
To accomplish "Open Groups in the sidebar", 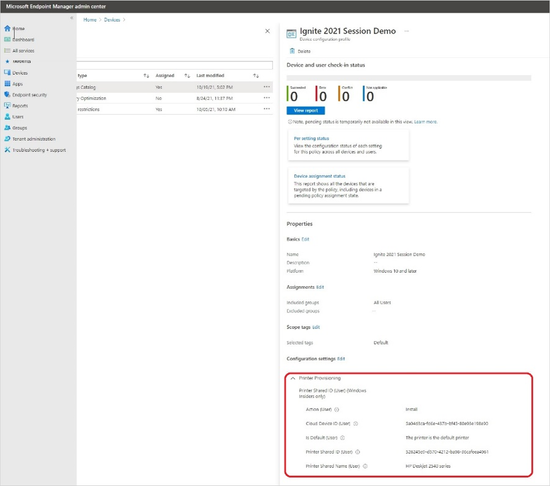I will [15, 128].
